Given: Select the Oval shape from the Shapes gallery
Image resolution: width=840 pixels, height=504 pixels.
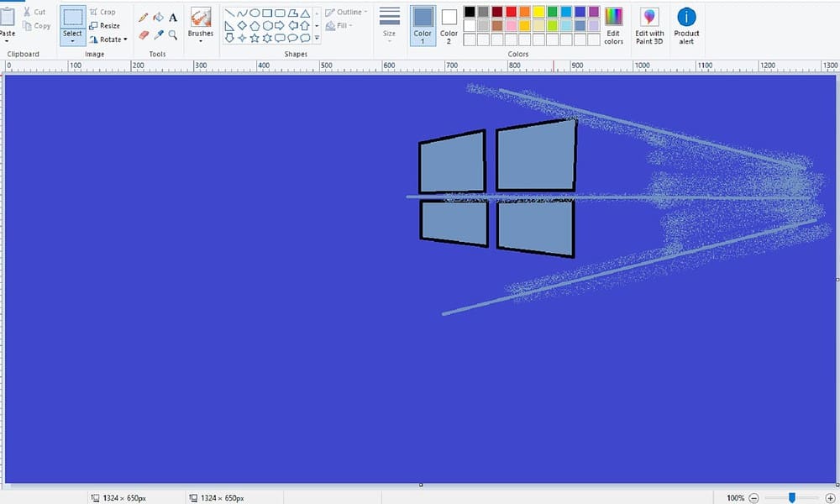Looking at the screenshot, I should (253, 12).
